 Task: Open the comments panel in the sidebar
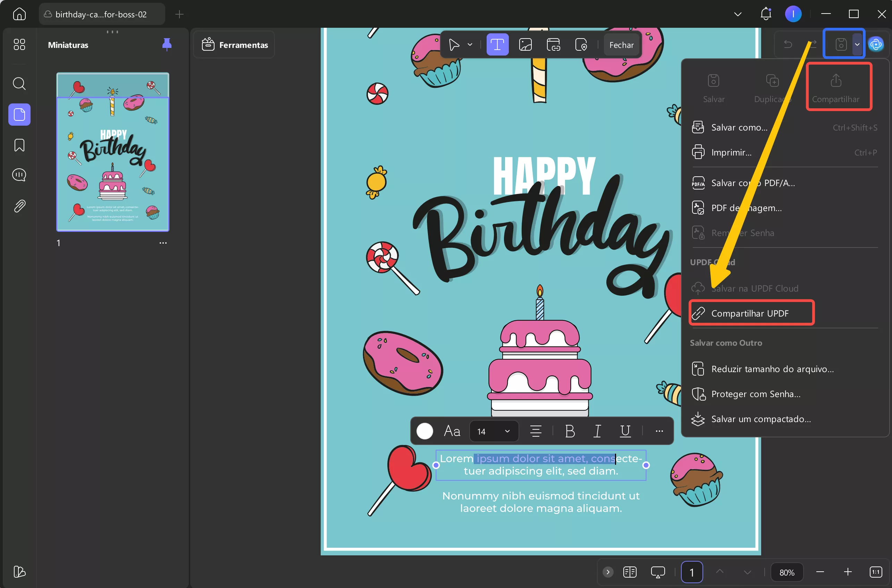point(19,175)
